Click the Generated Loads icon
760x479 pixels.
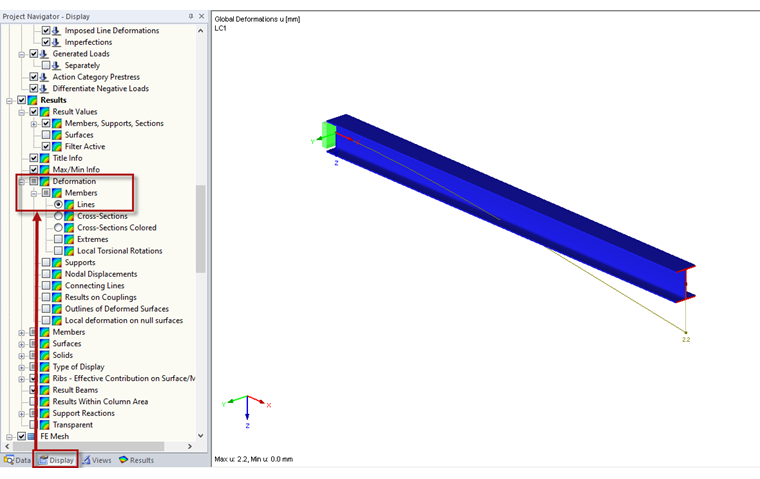45,54
